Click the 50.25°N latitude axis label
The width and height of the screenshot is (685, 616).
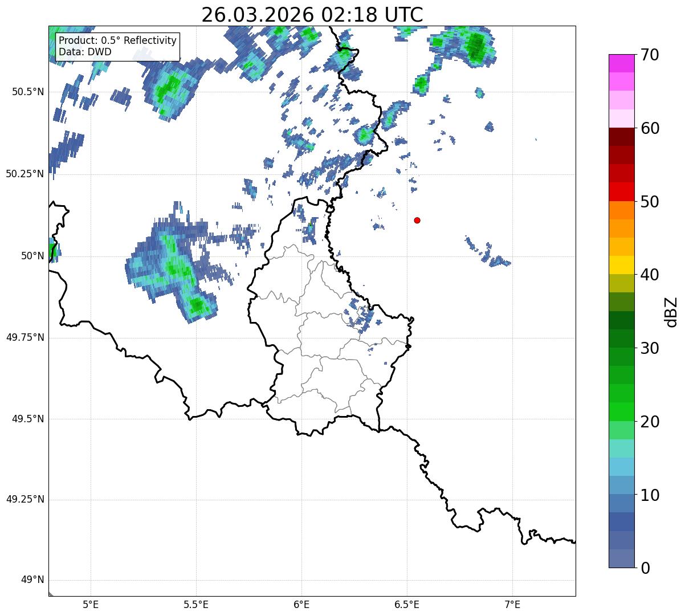click(x=25, y=174)
